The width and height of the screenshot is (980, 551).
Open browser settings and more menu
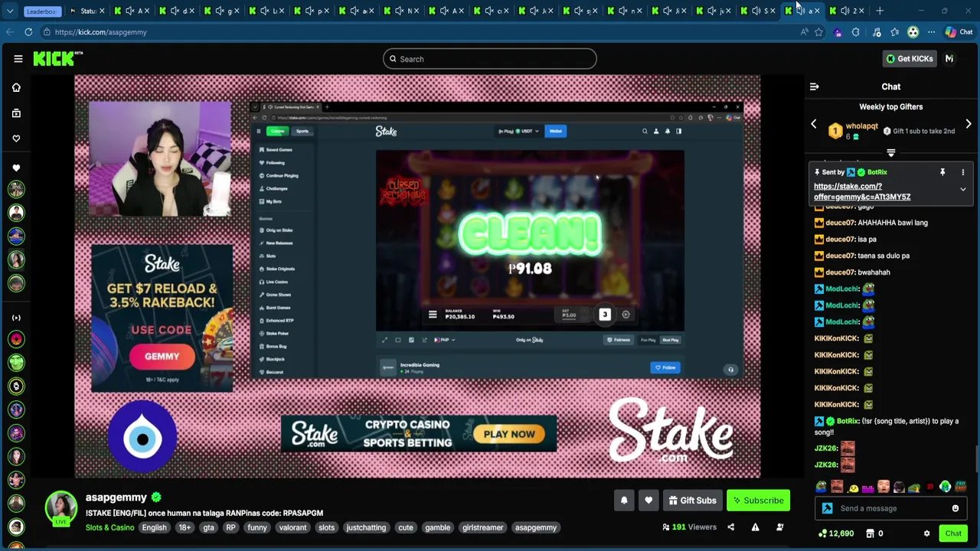[x=931, y=32]
